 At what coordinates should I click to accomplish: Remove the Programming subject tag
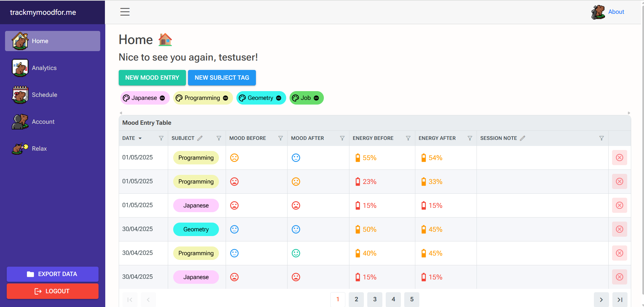pos(226,98)
